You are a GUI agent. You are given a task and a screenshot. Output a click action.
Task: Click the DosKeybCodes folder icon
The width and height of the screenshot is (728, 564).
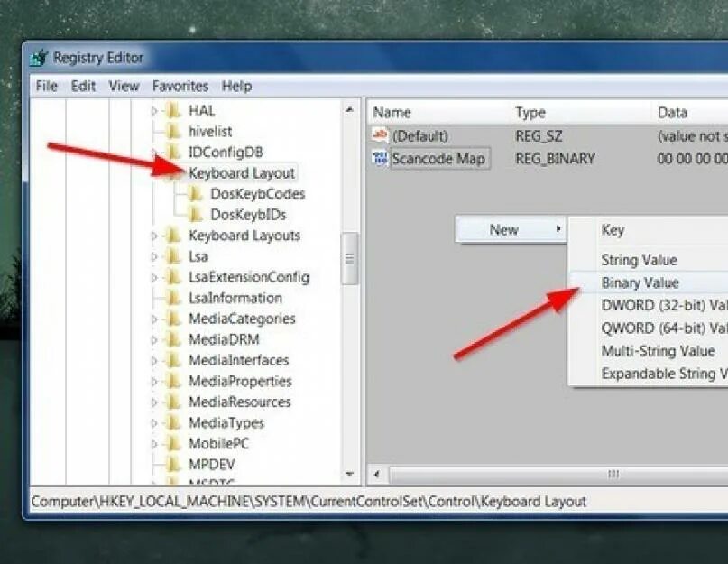196,194
